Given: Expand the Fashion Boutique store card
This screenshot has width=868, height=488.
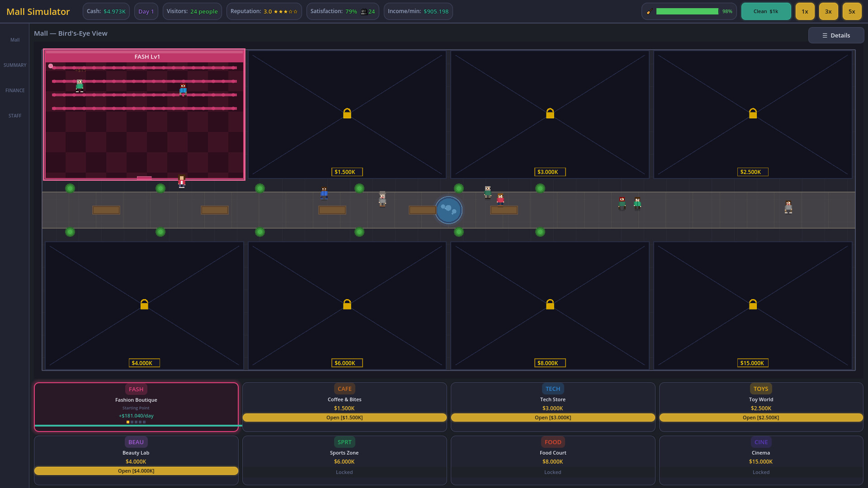Looking at the screenshot, I should 136,407.
